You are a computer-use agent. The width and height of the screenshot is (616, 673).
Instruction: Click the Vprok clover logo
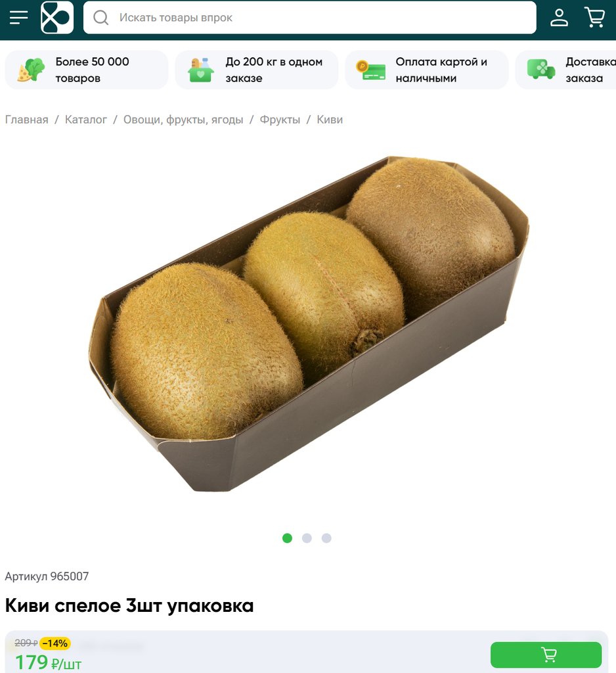[x=57, y=18]
